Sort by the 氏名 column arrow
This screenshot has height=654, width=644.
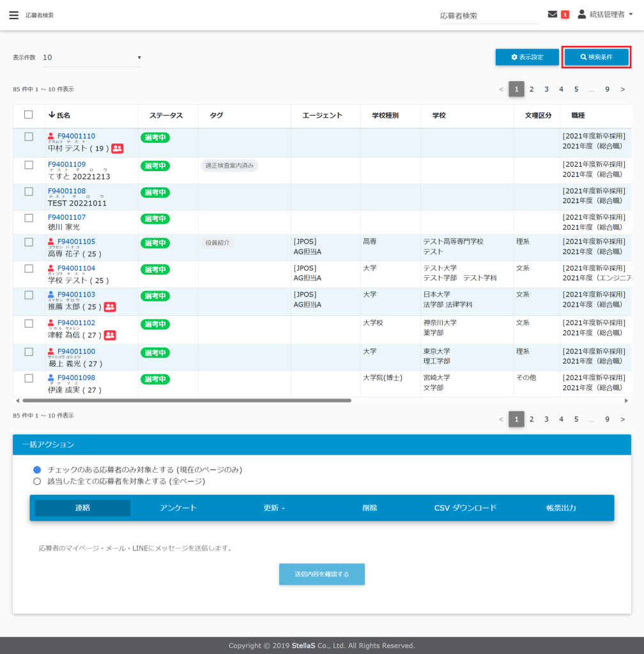[52, 116]
